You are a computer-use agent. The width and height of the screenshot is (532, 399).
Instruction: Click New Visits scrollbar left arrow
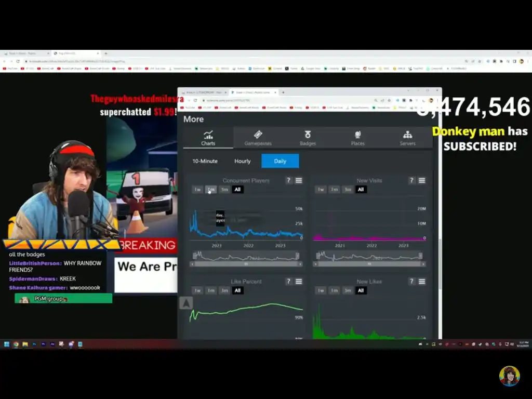coord(315,264)
